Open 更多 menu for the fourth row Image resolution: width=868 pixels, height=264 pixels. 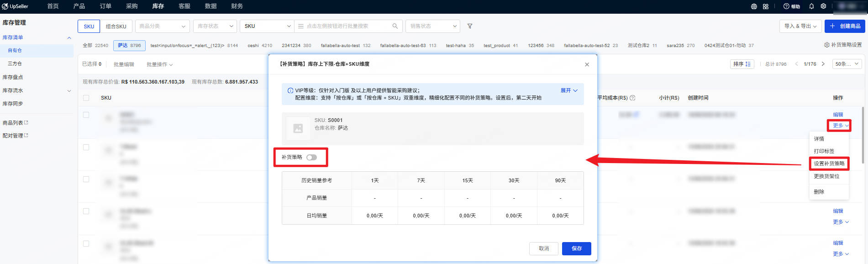point(841,222)
